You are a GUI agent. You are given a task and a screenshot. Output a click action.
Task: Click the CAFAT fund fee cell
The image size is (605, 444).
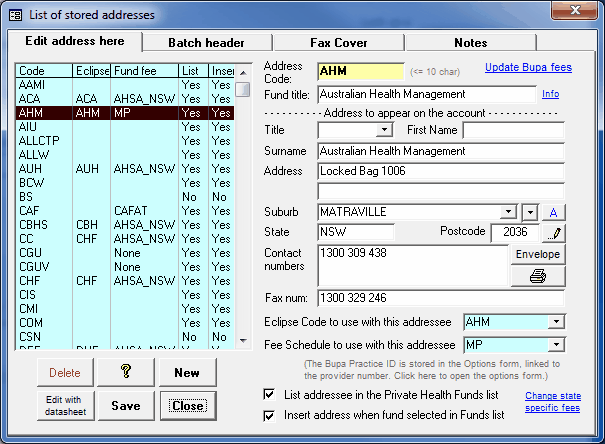145,211
